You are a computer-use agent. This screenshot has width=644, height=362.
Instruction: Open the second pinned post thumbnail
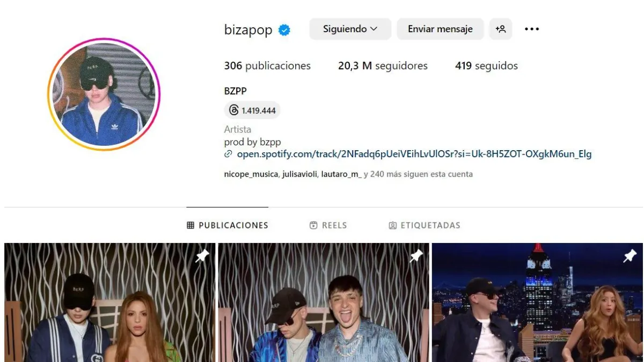(x=324, y=302)
